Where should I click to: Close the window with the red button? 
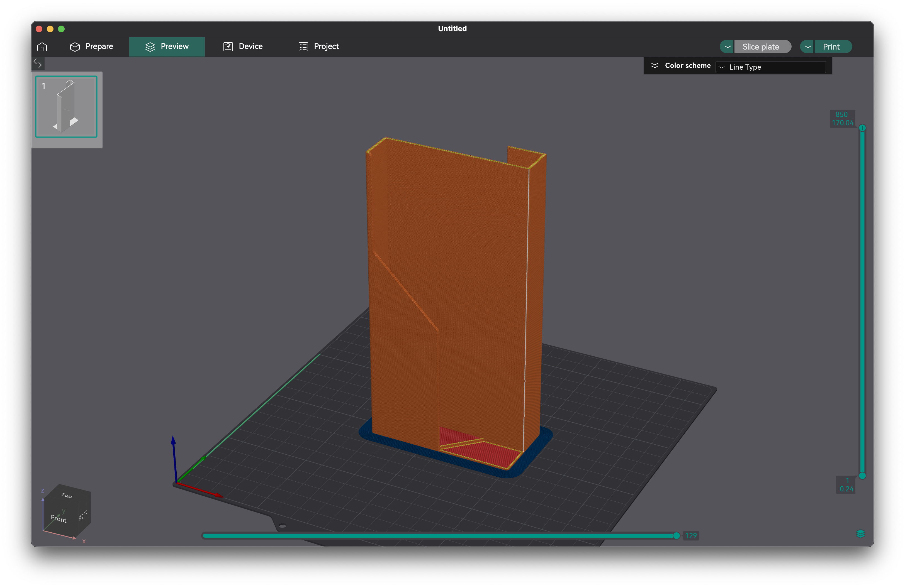click(39, 29)
